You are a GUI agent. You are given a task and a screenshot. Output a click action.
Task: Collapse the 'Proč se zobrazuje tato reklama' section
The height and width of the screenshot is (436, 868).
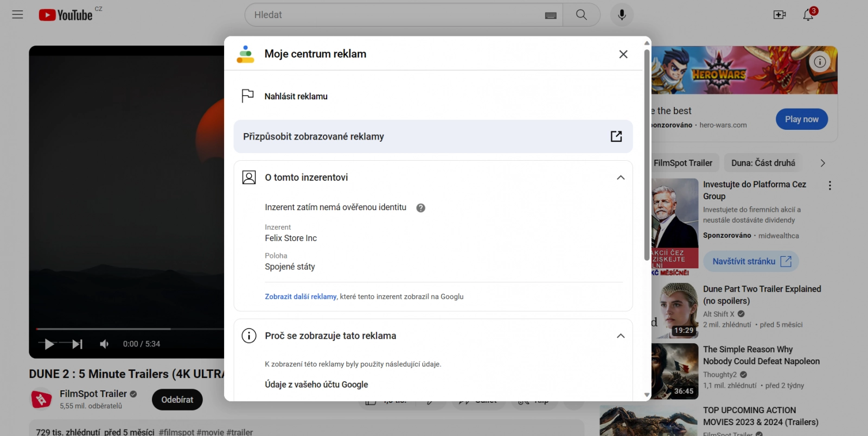point(621,336)
